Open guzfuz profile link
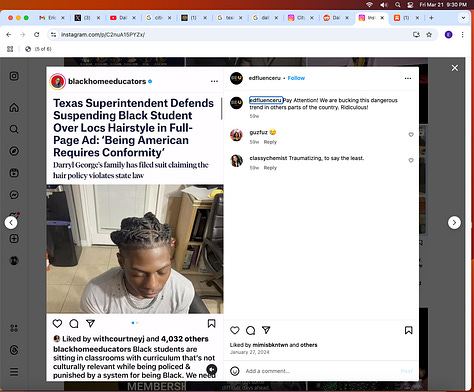The width and height of the screenshot is (474, 392). click(x=258, y=132)
